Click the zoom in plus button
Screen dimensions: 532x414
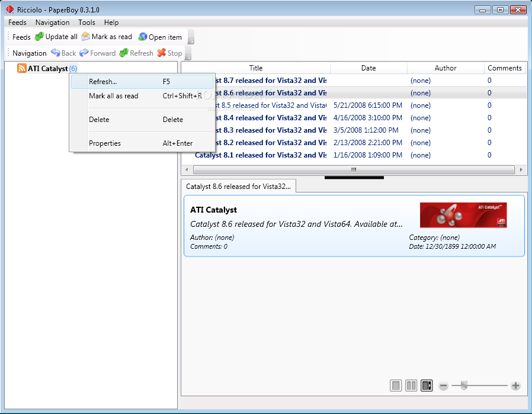point(516,386)
